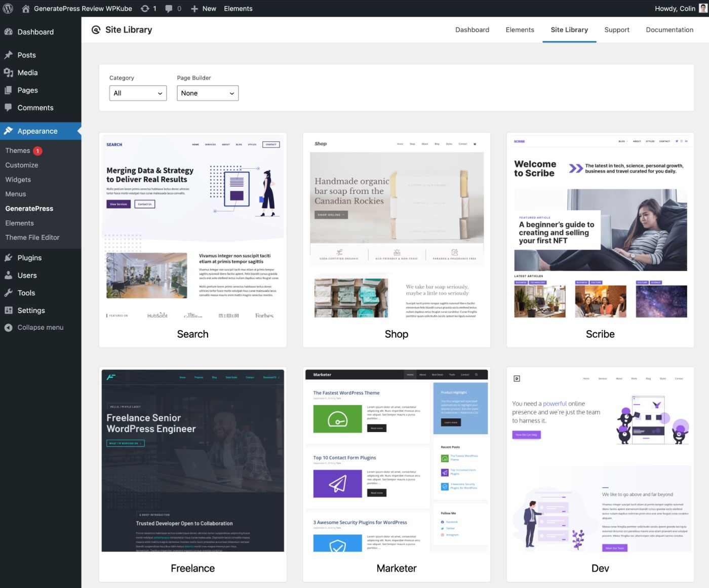
Task: Go to Posts in the sidebar
Action: click(26, 55)
